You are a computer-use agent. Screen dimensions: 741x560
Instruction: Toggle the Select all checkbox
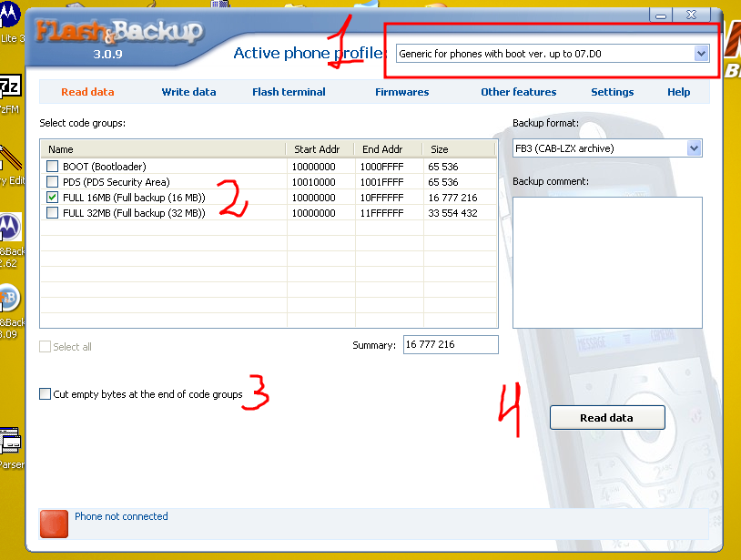pyautogui.click(x=45, y=347)
